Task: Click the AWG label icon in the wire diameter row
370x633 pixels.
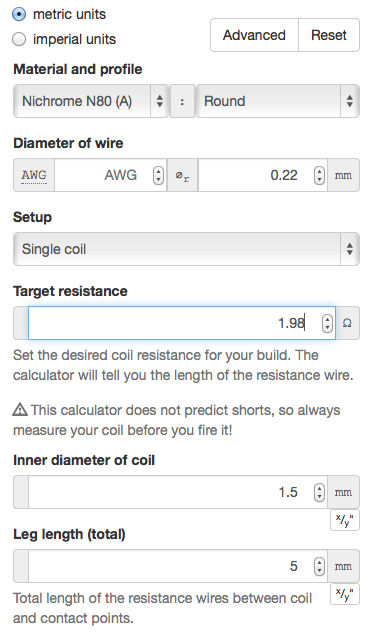Action: 34,175
